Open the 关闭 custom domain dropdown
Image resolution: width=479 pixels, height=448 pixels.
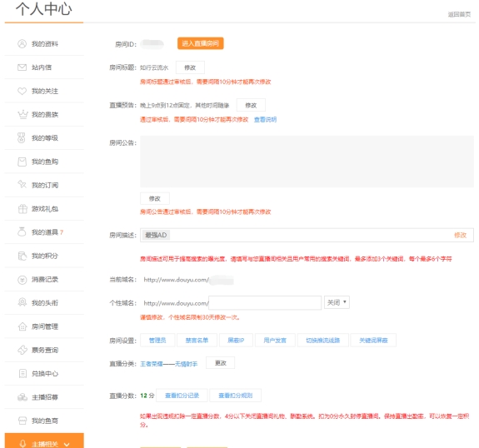click(x=337, y=302)
